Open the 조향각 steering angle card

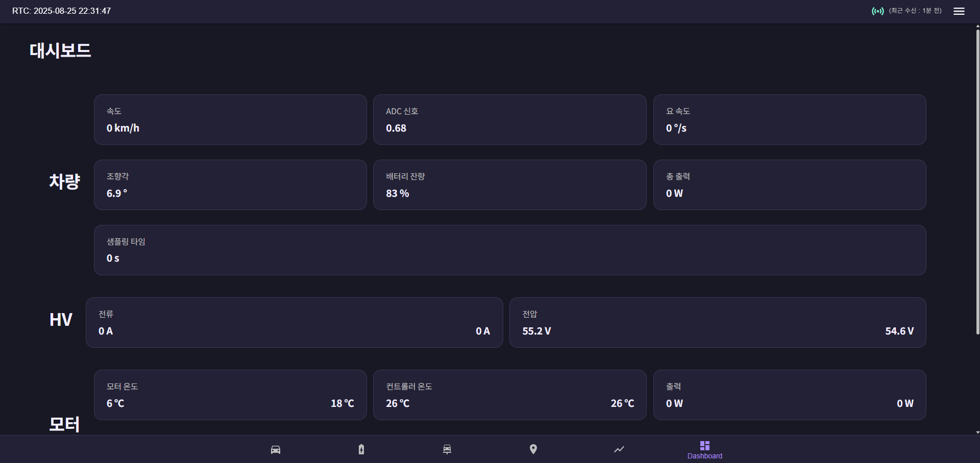coord(230,185)
